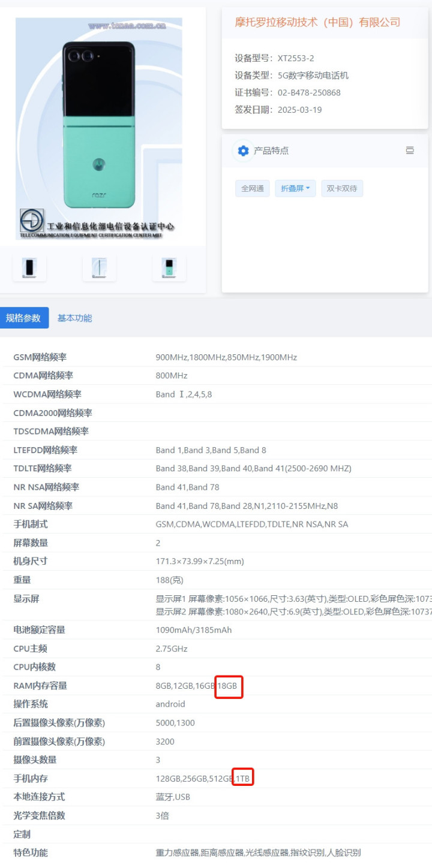Click the LTEFDD value Band 1,Band 3,Band 5,Band 8
The image size is (432, 868).
(x=211, y=450)
